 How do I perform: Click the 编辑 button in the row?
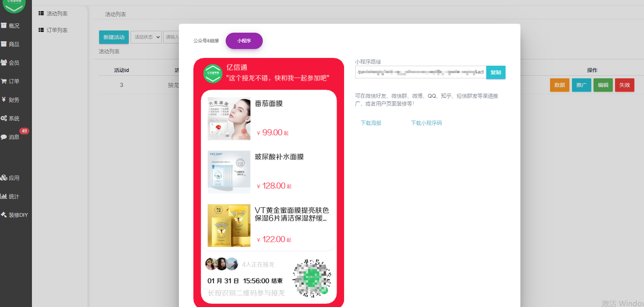pyautogui.click(x=603, y=85)
